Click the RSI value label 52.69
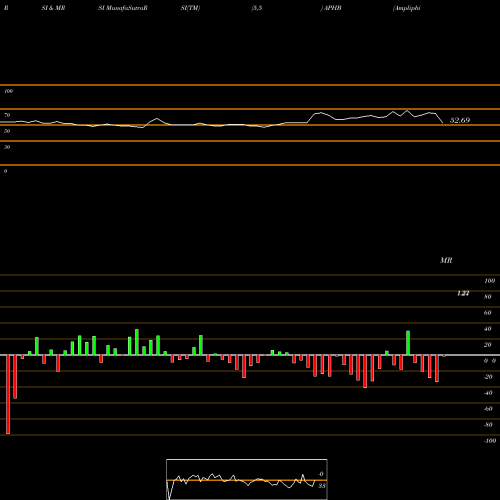This screenshot has width=500, height=500. tap(460, 120)
